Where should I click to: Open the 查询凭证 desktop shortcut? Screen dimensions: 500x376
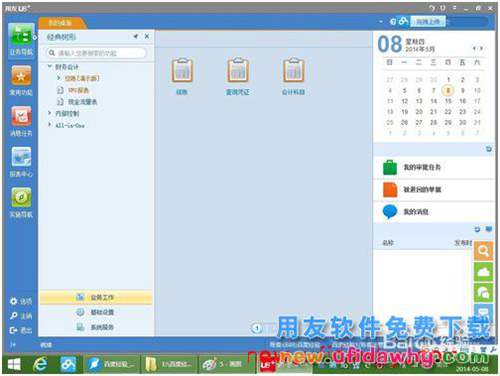click(238, 70)
